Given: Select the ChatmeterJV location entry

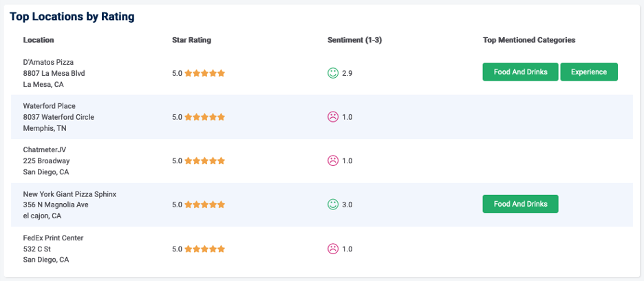Looking at the screenshot, I should click(44, 149).
